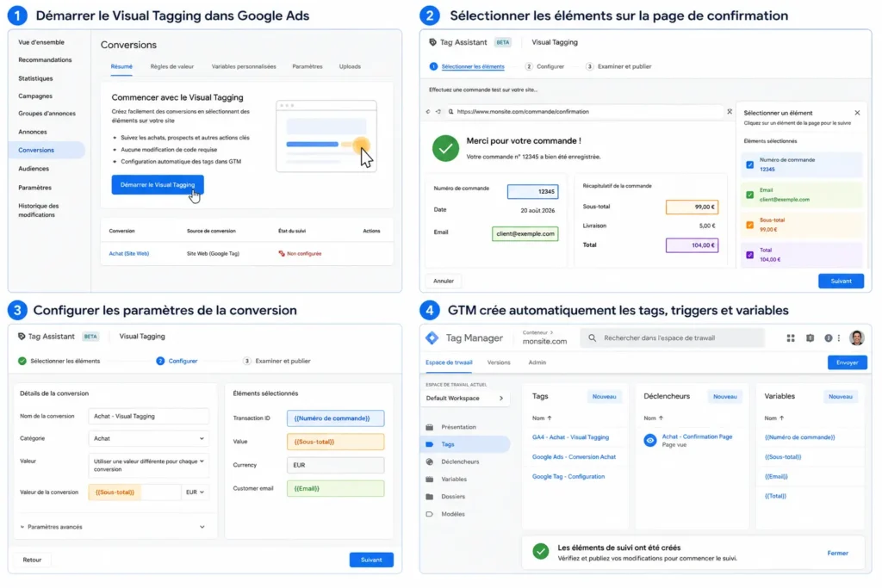This screenshot has height=588, width=882.
Task: Click the green check icon in the tracking-created notification
Action: click(541, 552)
